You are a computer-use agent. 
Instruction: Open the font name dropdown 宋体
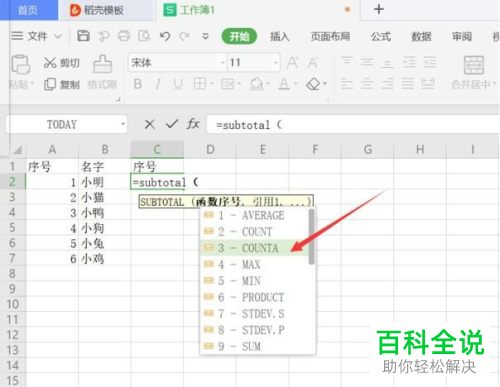point(222,63)
